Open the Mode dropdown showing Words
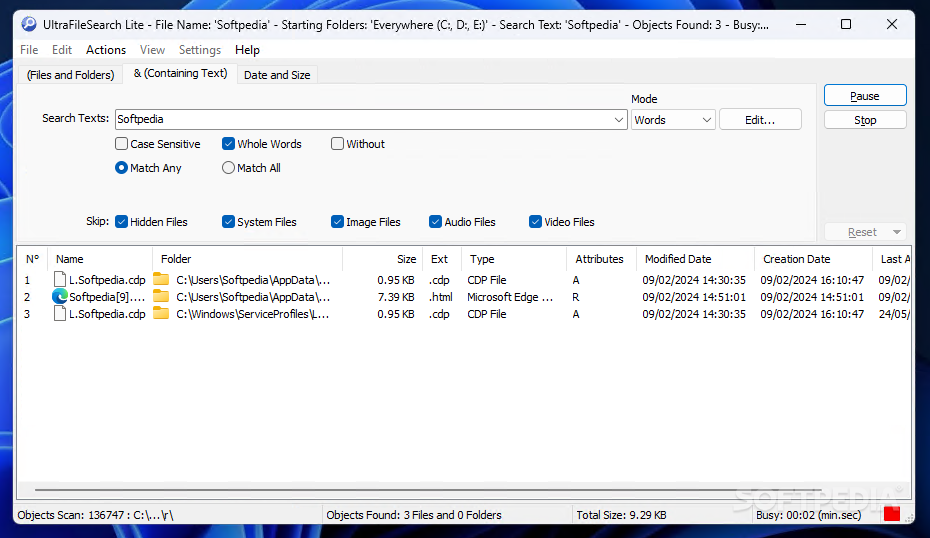930x538 pixels. tap(673, 120)
